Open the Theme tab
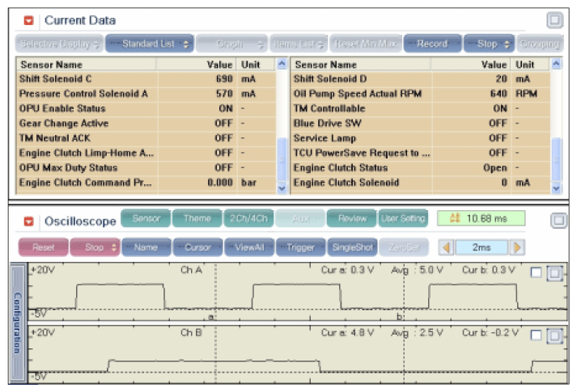Image resolution: width=577 pixels, height=392 pixels. click(197, 218)
